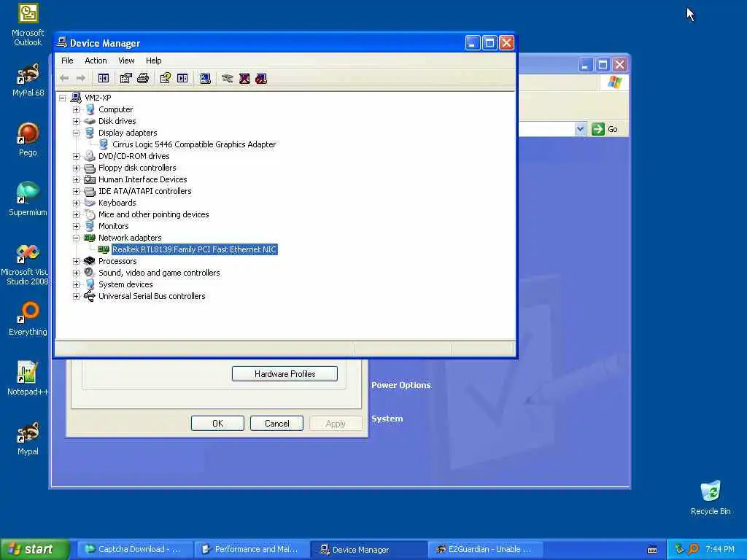747x560 pixels.
Task: Open the Power Options link
Action: [x=401, y=385]
